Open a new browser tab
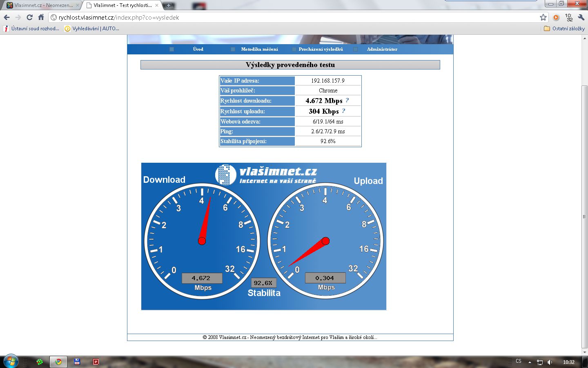Screen dimensions: 588x368 (x=169, y=5)
